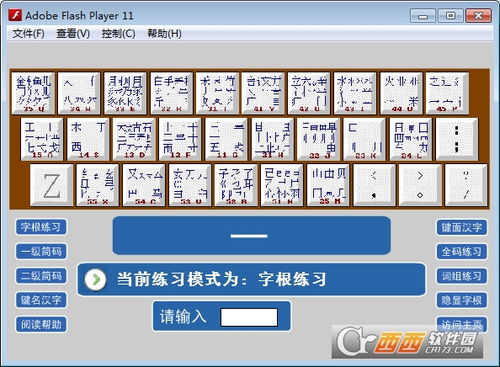Start 字根练习 practice mode
The image size is (500, 367).
(41, 227)
